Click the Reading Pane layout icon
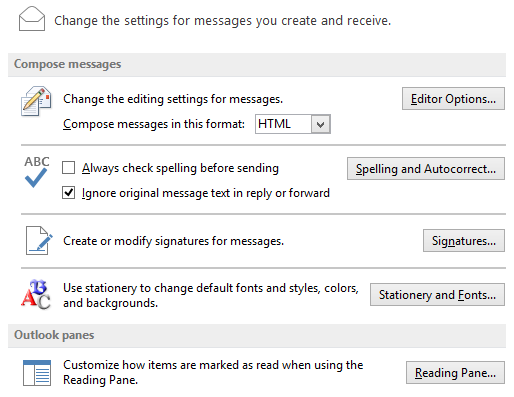The height and width of the screenshot is (397, 514). tap(37, 373)
